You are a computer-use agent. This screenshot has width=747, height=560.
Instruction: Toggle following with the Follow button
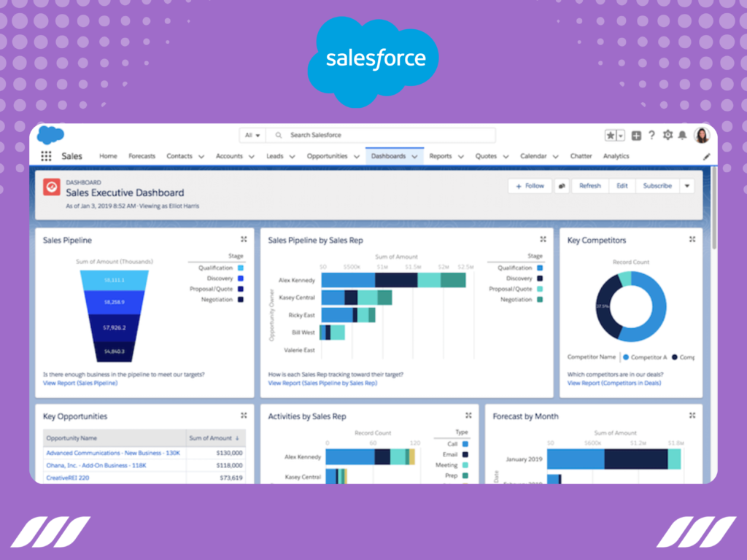click(529, 186)
